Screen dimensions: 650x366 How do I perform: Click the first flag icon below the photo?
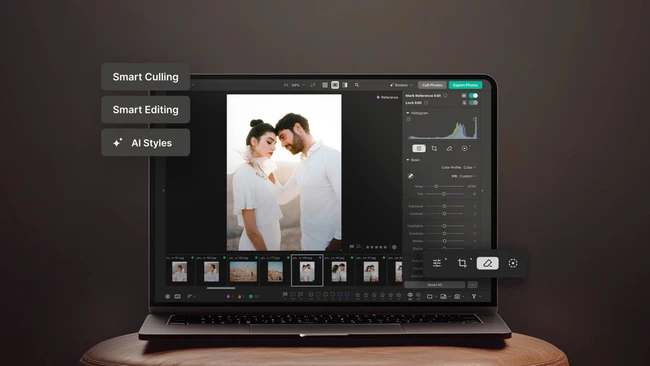[x=352, y=247]
